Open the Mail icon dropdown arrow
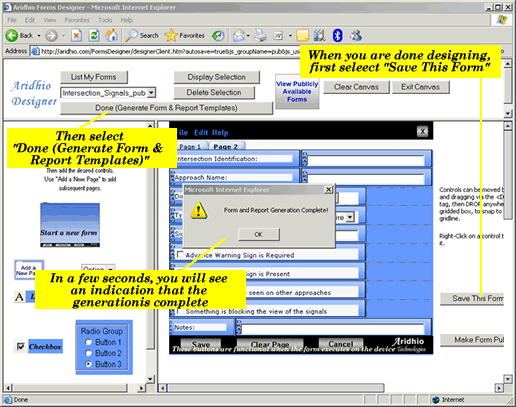 (248, 35)
